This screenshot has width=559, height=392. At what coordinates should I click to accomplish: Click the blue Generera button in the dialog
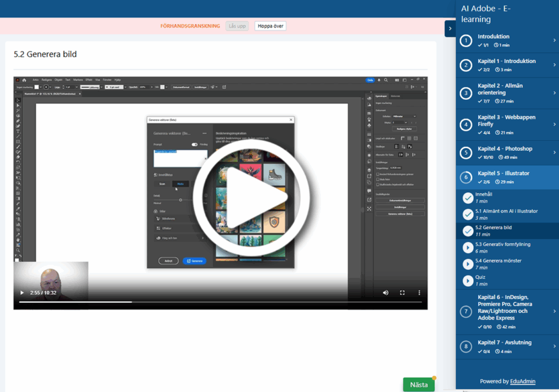pyautogui.click(x=194, y=261)
